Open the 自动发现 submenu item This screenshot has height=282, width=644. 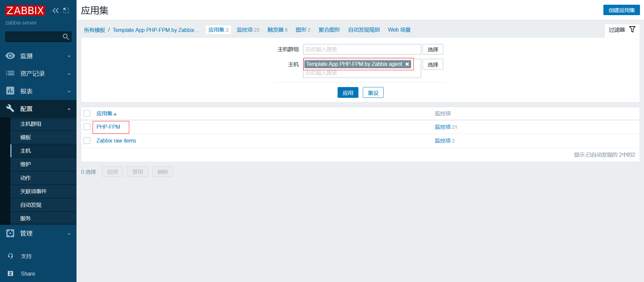(x=44, y=205)
